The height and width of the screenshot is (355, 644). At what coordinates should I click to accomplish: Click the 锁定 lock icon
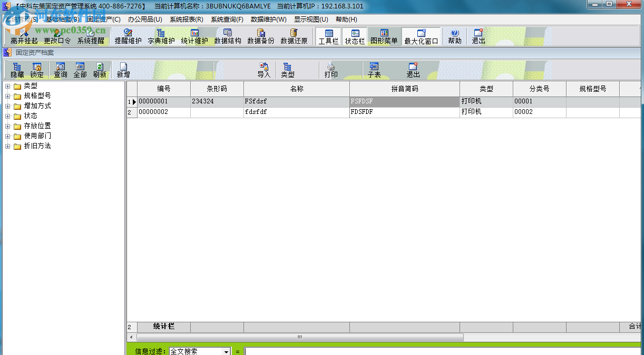[37, 70]
